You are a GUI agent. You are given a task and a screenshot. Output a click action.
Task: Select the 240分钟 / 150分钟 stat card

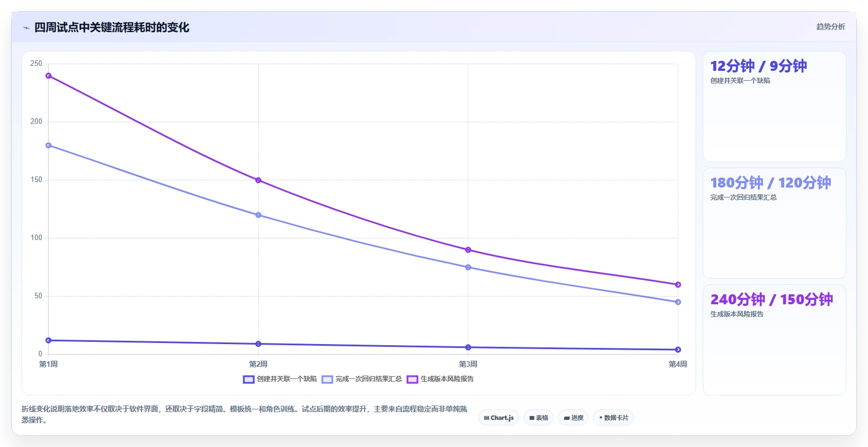774,340
